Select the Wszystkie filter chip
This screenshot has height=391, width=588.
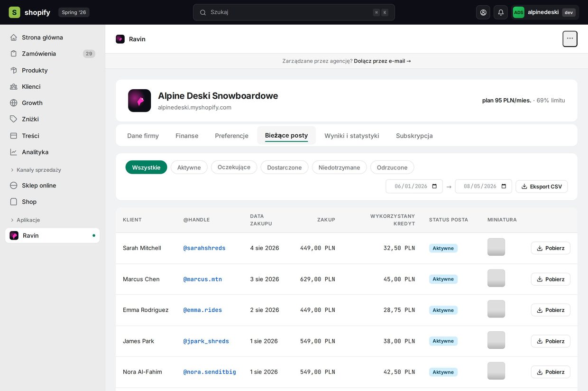click(147, 168)
